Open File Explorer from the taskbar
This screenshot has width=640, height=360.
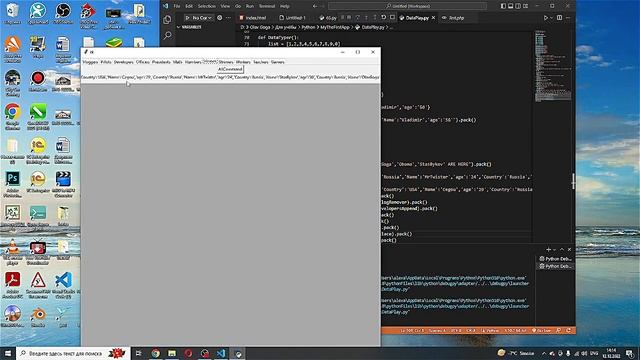point(172,353)
